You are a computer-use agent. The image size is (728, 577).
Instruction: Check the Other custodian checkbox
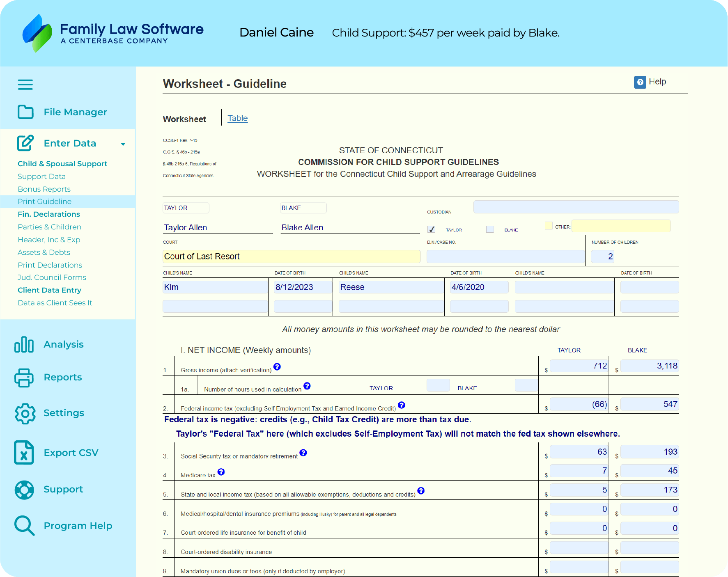(x=549, y=226)
